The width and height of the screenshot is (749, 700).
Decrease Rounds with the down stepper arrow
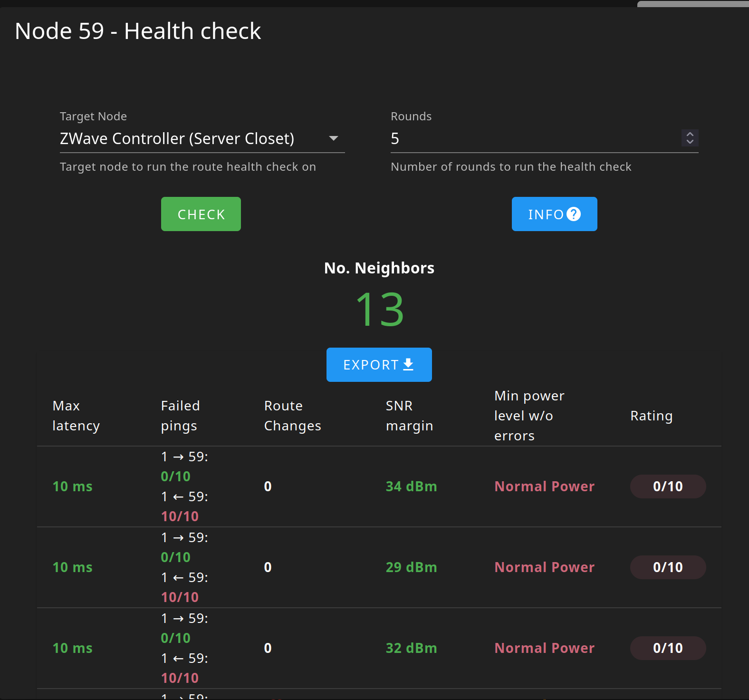(x=690, y=142)
